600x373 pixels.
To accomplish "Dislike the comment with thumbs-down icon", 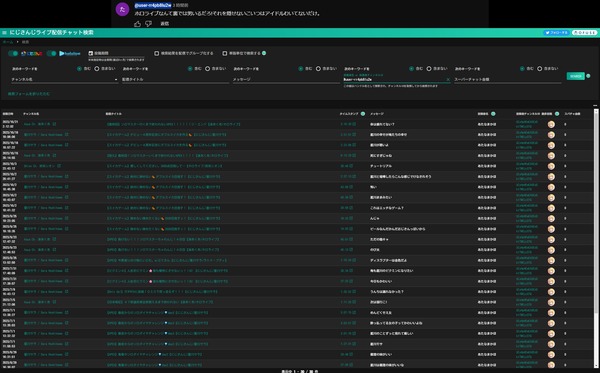I will point(148,24).
